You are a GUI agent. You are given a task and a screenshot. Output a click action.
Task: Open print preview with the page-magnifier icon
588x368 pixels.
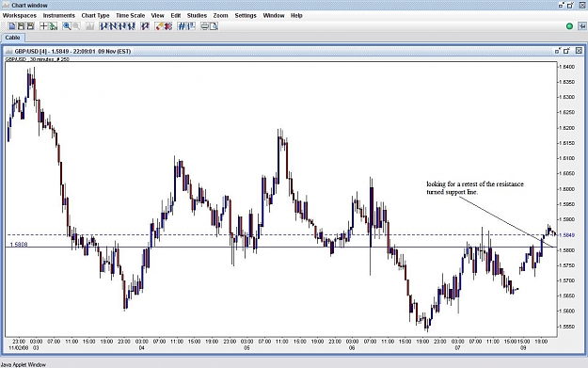point(214,26)
